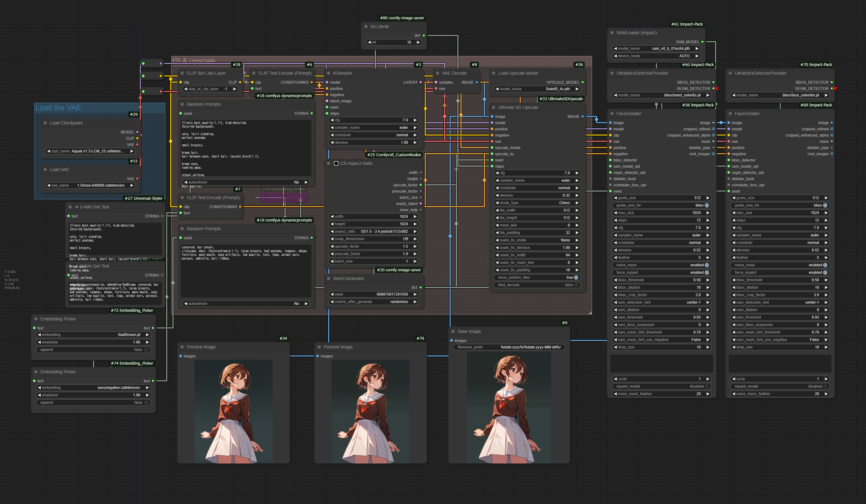866x504 pixels.
Task: Click the KSampler LATENT output port
Action: [x=421, y=82]
